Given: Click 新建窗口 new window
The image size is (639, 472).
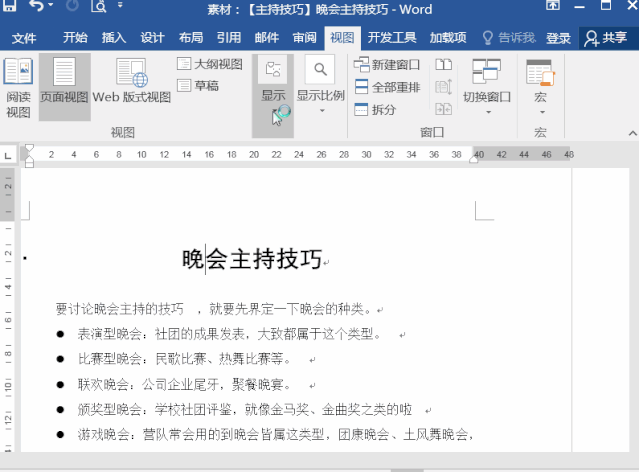Looking at the screenshot, I should pyautogui.click(x=387, y=64).
